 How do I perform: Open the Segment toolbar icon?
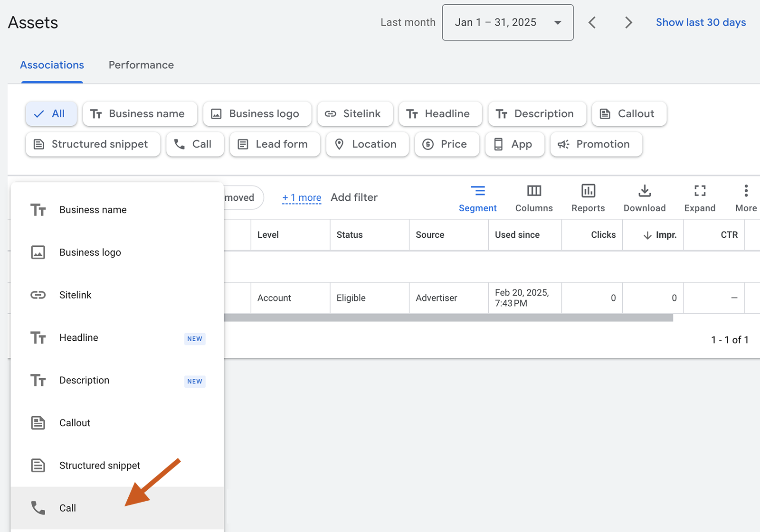[477, 198]
